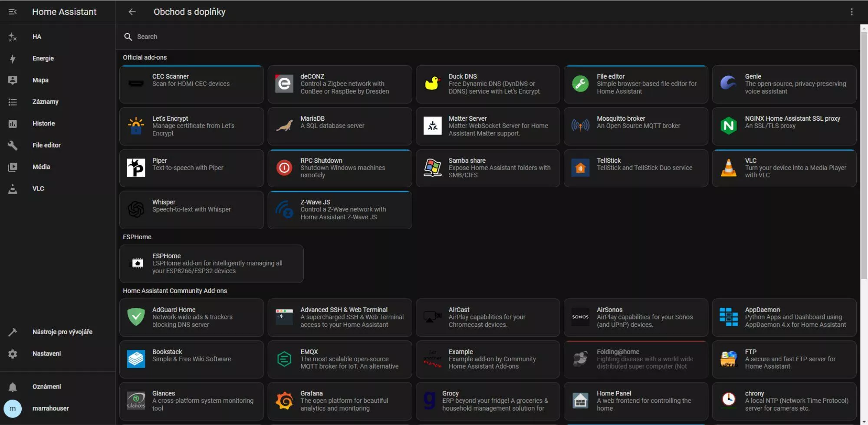Click the Obchod s doplňky page title

(x=190, y=12)
